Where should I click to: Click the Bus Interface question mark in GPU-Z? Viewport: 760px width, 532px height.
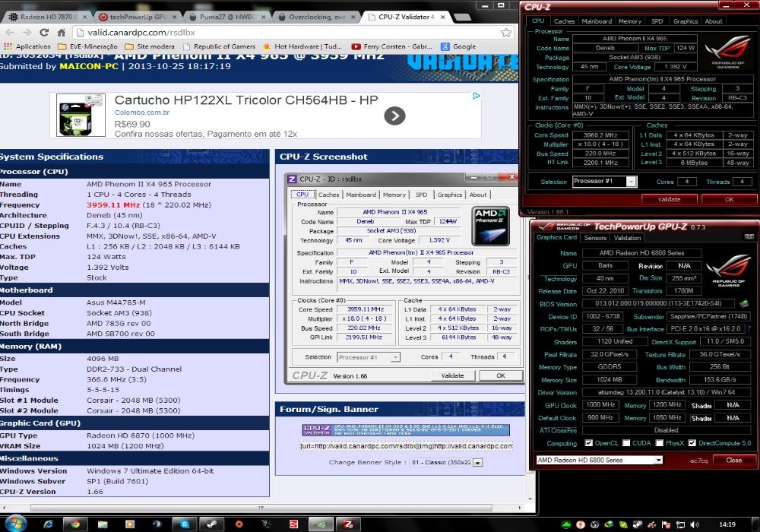(749, 328)
